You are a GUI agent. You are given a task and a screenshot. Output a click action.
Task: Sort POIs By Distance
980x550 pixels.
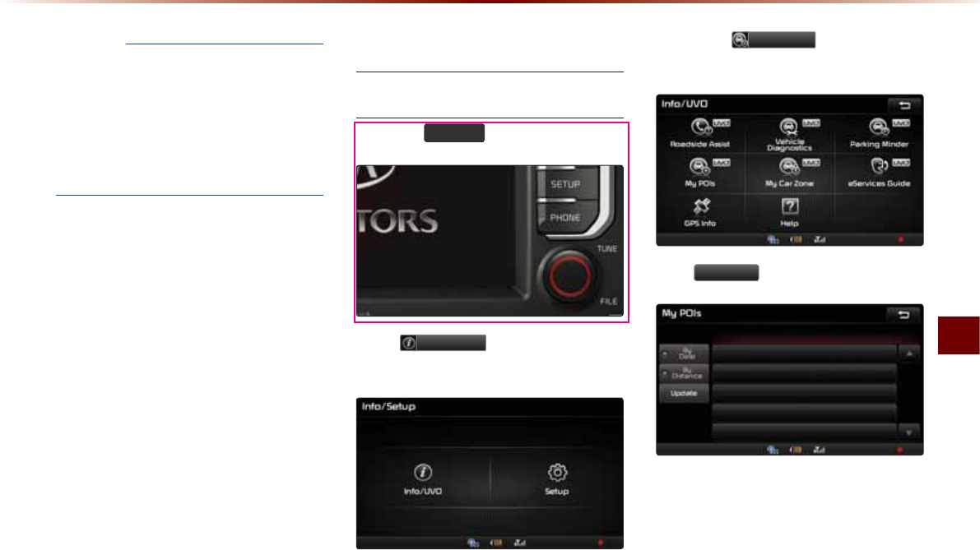click(685, 374)
